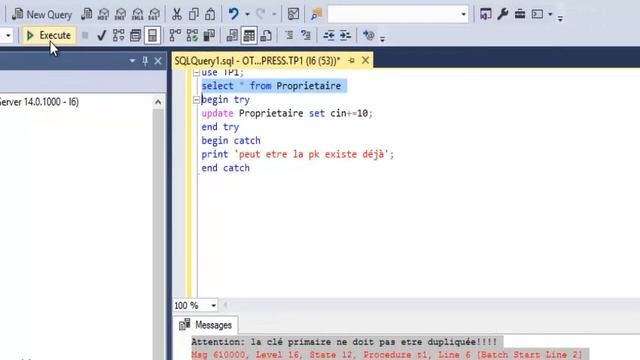The height and width of the screenshot is (360, 640).
Task: Uncomment the selected lines
Action: [305, 36]
